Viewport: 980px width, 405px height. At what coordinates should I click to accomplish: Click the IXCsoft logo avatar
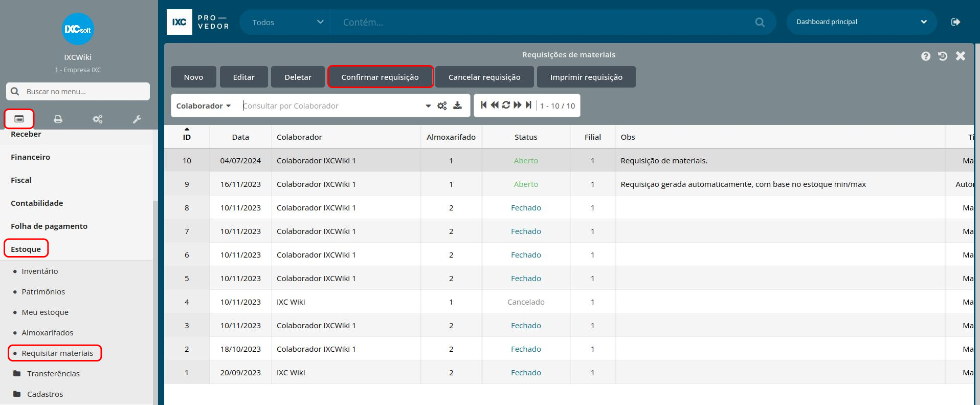point(78,29)
